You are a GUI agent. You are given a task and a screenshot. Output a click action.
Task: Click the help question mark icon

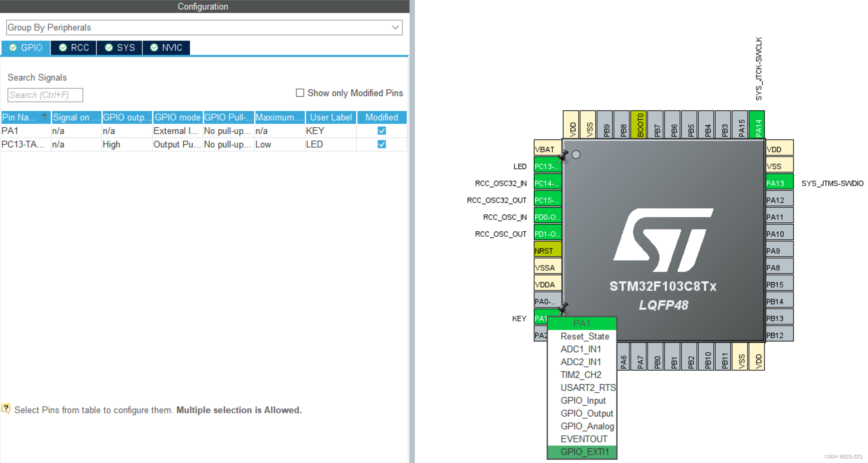tap(6, 409)
